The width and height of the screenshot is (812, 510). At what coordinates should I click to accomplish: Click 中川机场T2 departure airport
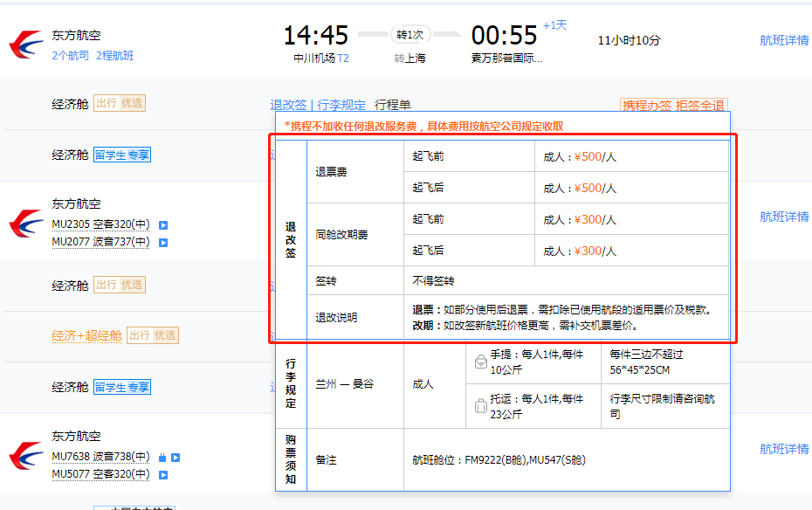[x=321, y=59]
